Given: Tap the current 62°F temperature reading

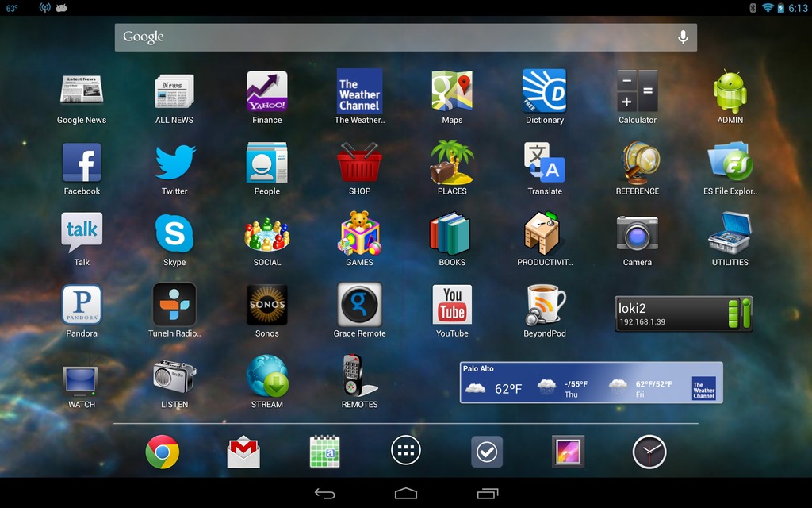Looking at the screenshot, I should point(508,389).
